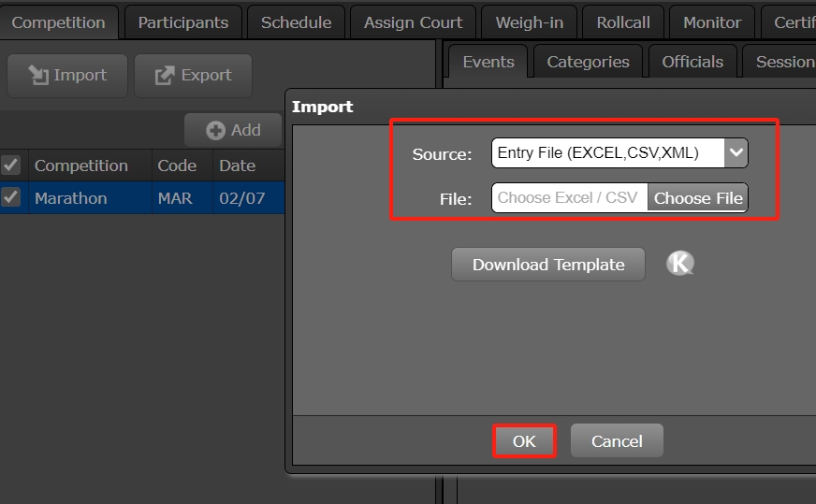Click the Export button in the toolbar
Image resolution: width=816 pixels, height=504 pixels.
coord(193,76)
